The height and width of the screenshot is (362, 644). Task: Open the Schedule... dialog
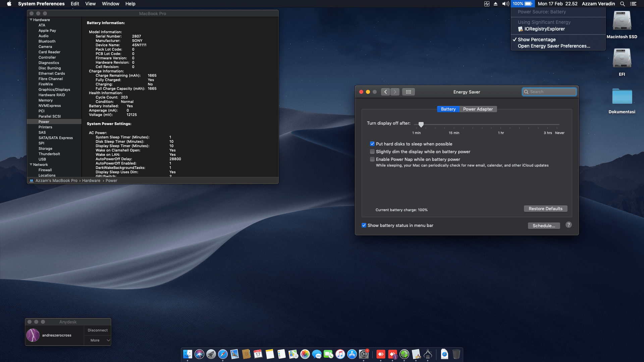[544, 226]
